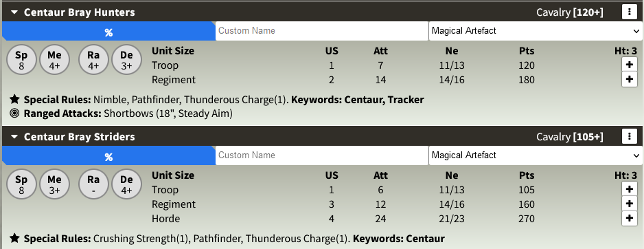644x249 pixels.
Task: Click the Striders blue percent bar
Action: (x=108, y=155)
